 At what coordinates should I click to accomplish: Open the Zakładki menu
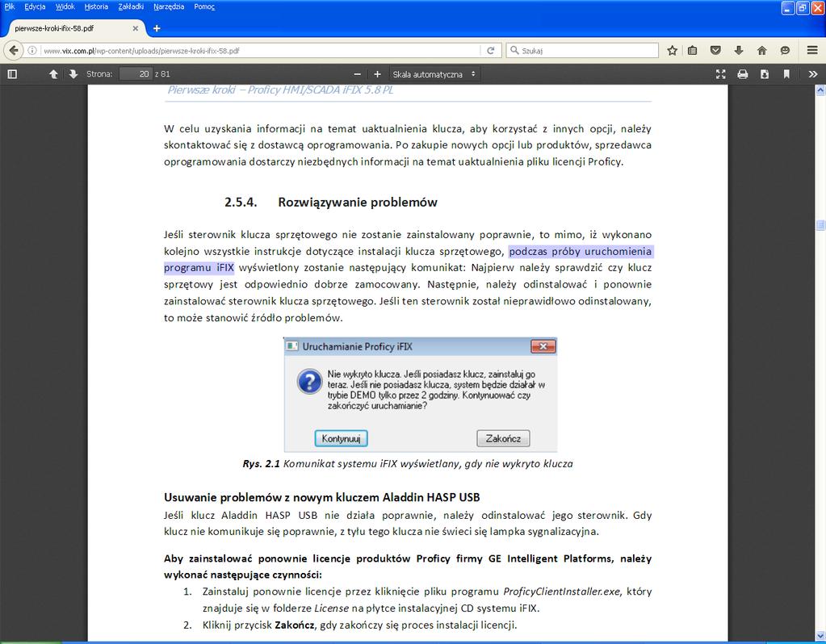(131, 6)
